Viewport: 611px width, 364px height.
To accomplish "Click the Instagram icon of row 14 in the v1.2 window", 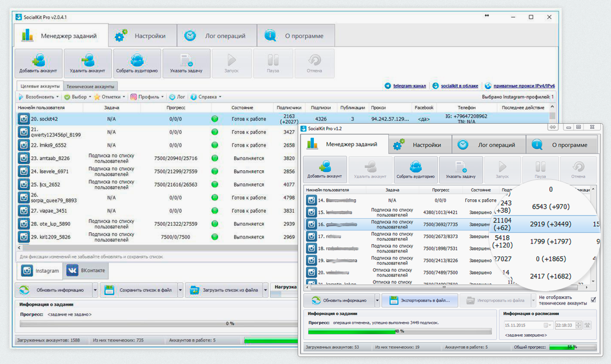I will (x=311, y=200).
